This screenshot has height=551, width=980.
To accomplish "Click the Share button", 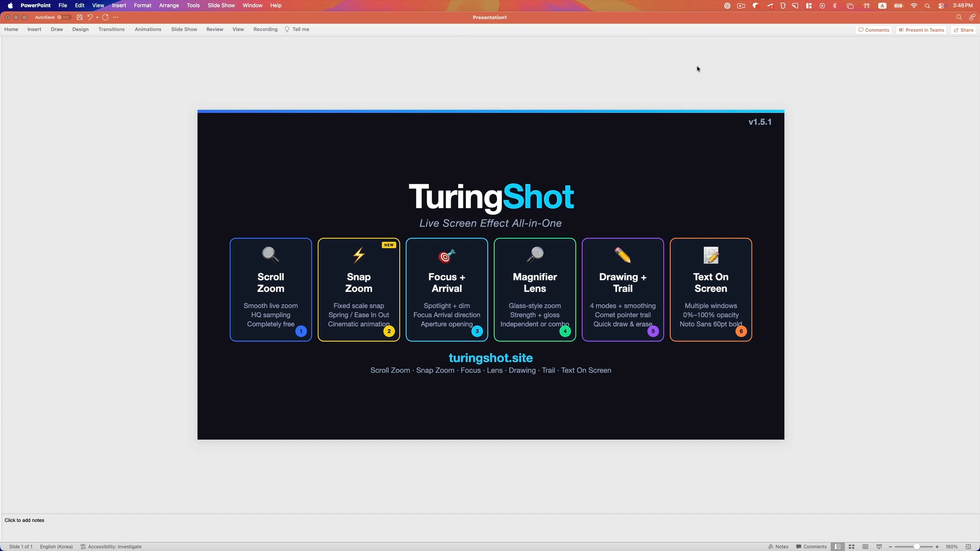I will pyautogui.click(x=963, y=30).
